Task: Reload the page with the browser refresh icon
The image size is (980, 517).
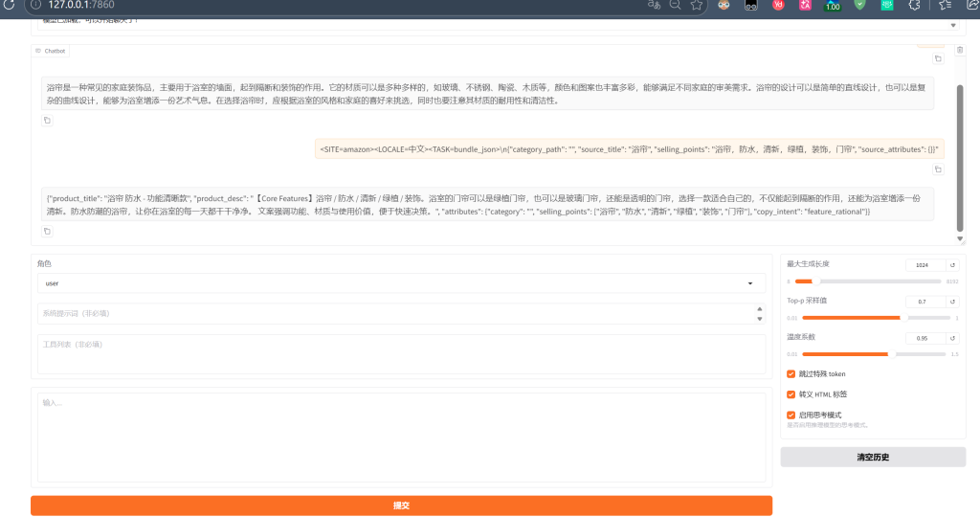Action: tap(9, 5)
